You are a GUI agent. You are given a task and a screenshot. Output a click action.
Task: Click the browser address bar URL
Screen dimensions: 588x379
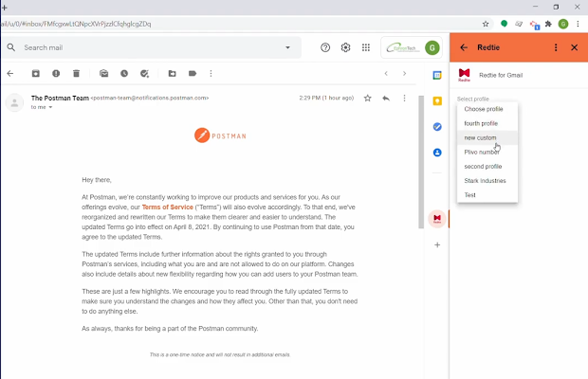tap(75, 24)
